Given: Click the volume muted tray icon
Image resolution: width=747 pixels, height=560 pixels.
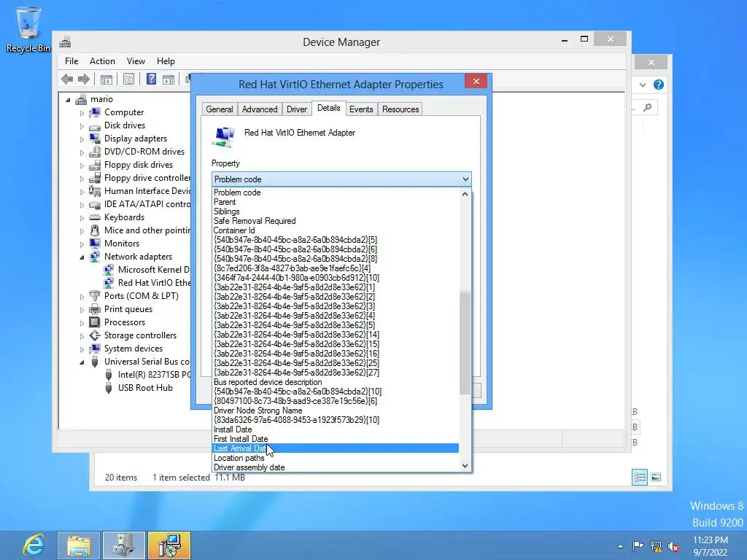Looking at the screenshot, I should click(673, 546).
